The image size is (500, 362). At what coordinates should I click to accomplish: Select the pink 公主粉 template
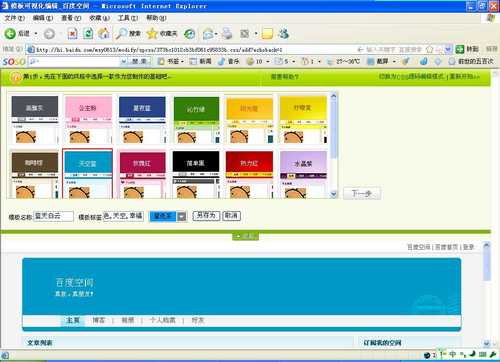[88, 120]
